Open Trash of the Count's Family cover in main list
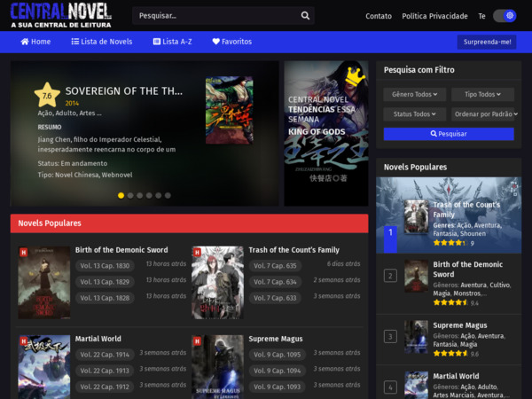Image resolution: width=532 pixels, height=399 pixels. [217, 283]
